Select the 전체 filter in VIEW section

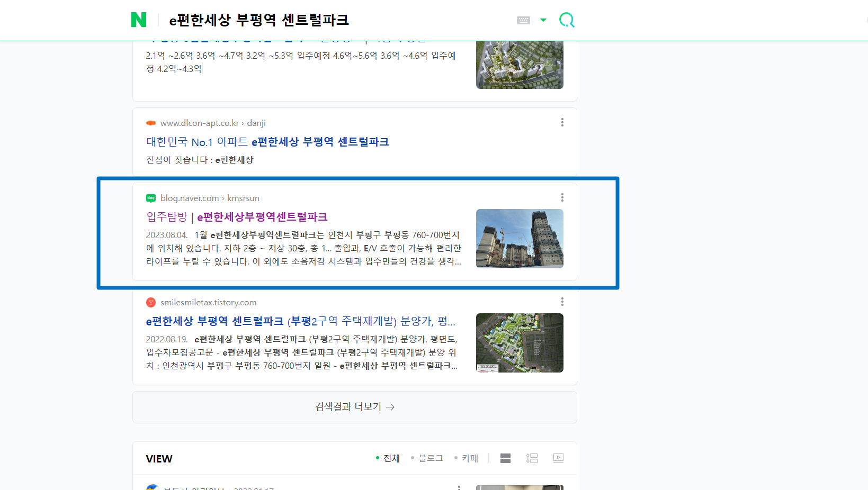pos(388,458)
